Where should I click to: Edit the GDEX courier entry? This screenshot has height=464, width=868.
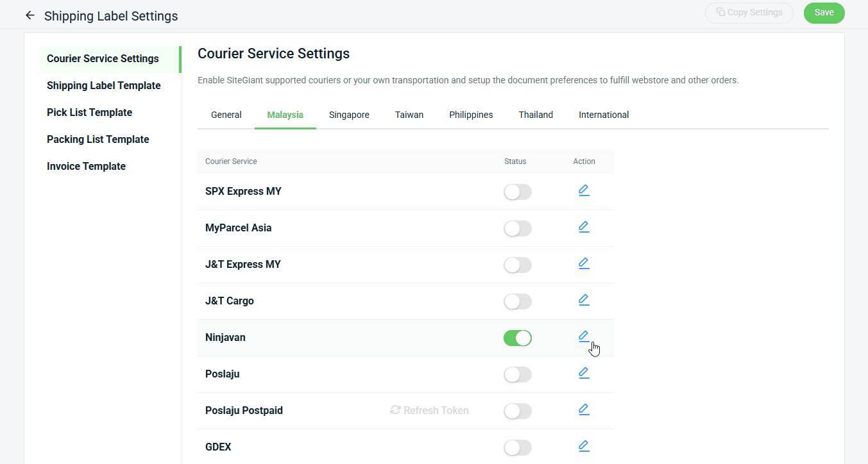pos(584,446)
